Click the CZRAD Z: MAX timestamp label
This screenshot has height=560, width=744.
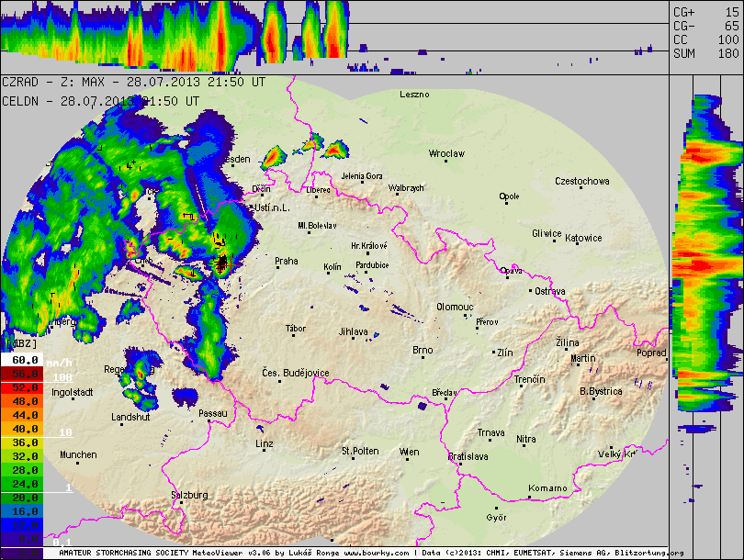click(134, 83)
